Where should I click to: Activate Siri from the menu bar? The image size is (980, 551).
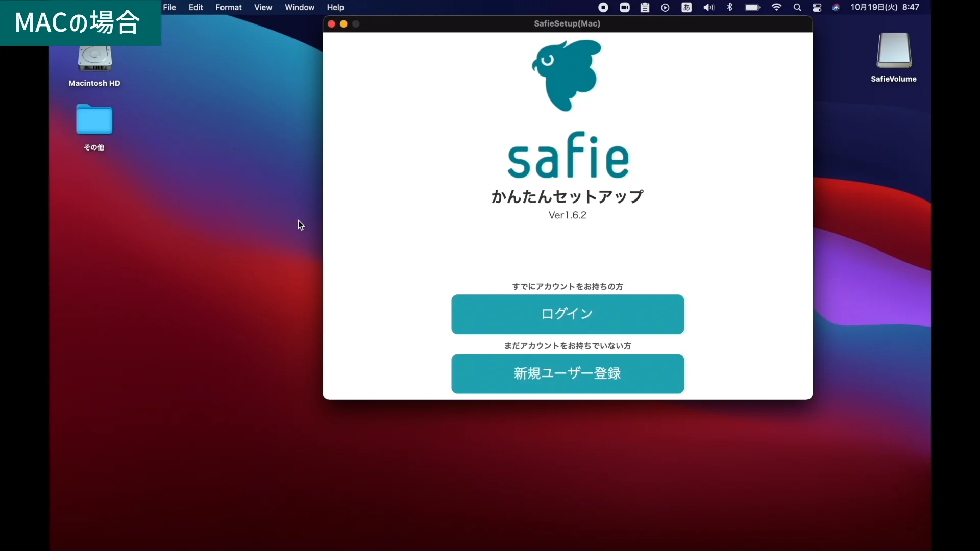coord(836,7)
